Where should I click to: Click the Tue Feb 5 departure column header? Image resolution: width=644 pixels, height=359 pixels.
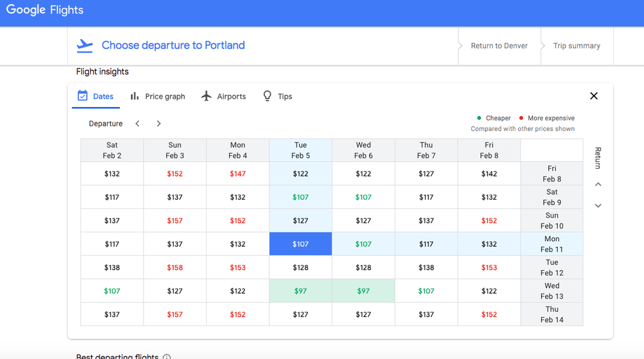[301, 150]
